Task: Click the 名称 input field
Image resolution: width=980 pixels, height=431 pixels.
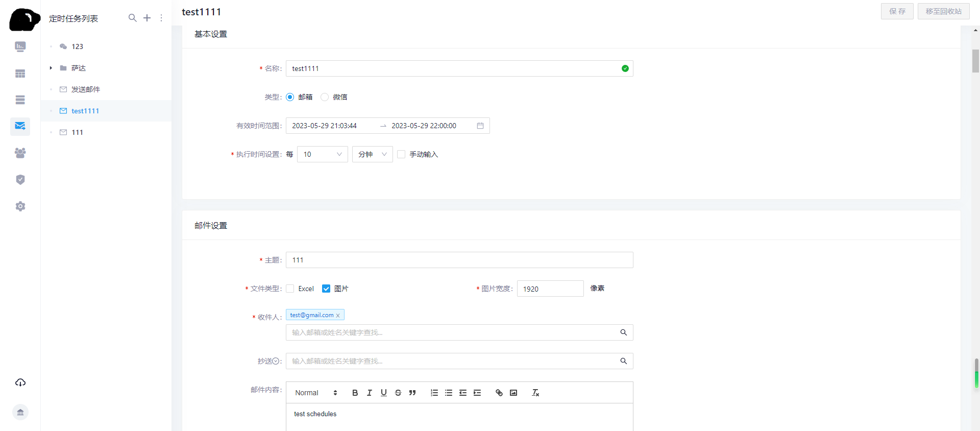Action: coord(459,68)
